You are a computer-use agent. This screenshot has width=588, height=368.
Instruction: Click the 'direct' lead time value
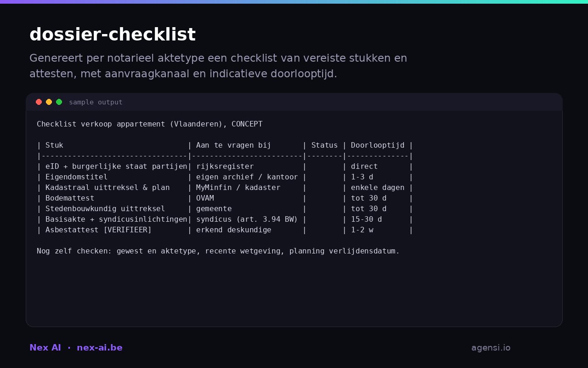(364, 167)
